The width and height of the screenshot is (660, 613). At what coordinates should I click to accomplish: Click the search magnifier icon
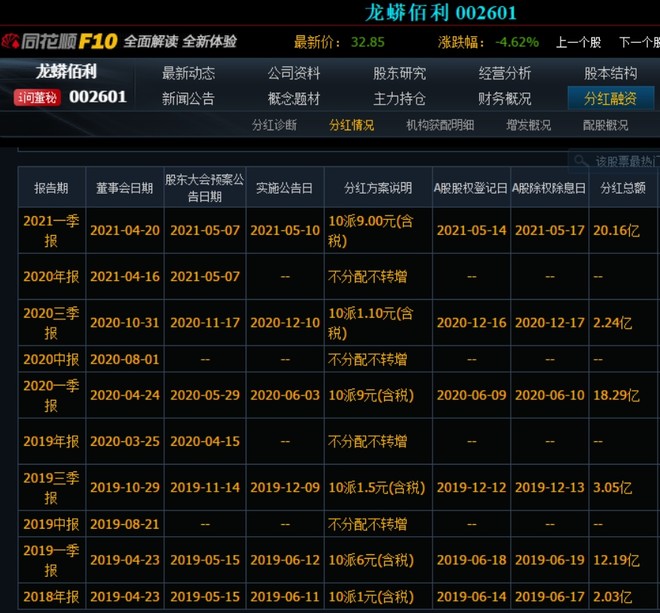tap(581, 160)
